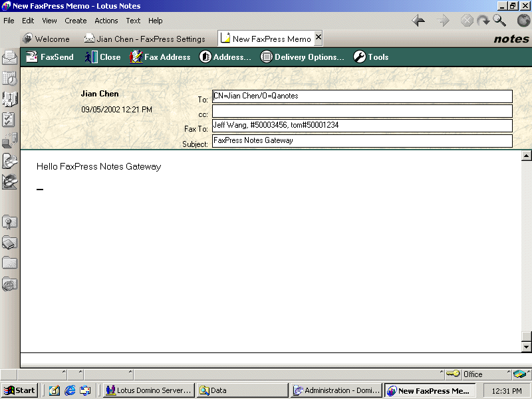Open the Favorite Bookmarks folder icon
The width and height of the screenshot is (532, 399).
point(9,222)
